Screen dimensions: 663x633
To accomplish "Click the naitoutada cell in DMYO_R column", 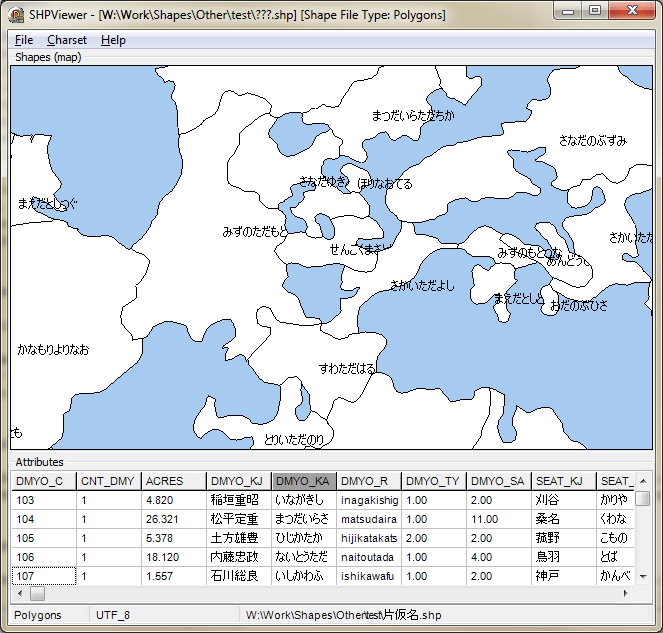I will [x=369, y=557].
